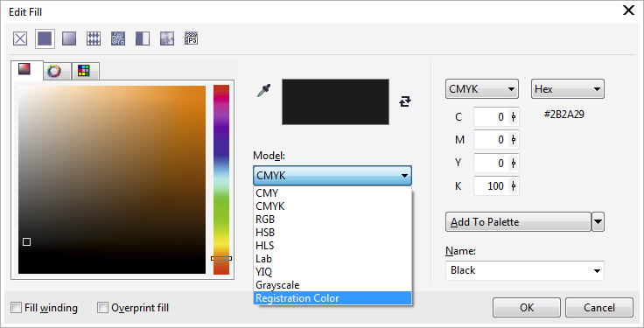644x328 pixels.
Task: Click the M value input field
Action: pos(491,140)
